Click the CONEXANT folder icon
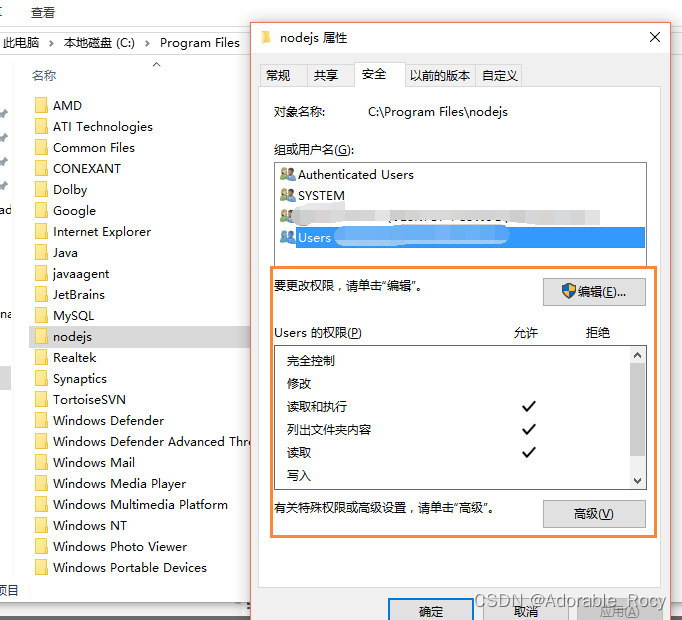 41,168
